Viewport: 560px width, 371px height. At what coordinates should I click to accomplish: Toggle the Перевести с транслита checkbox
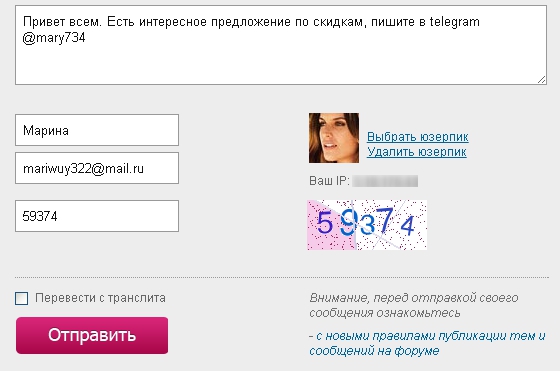coord(21,298)
